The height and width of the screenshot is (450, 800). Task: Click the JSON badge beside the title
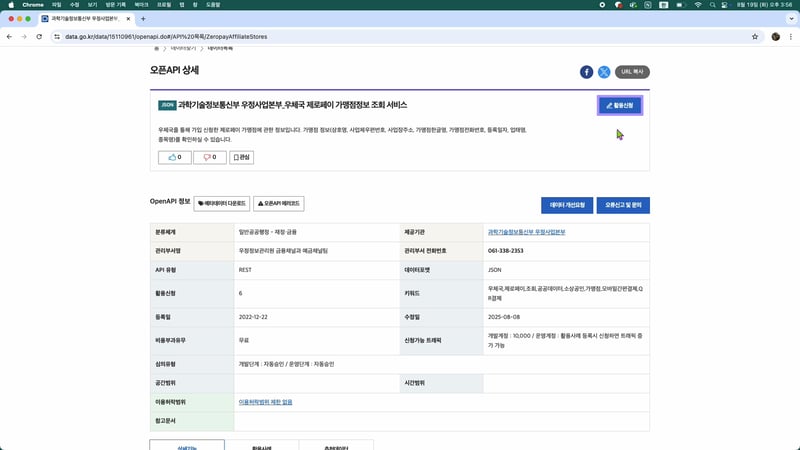[x=167, y=105]
